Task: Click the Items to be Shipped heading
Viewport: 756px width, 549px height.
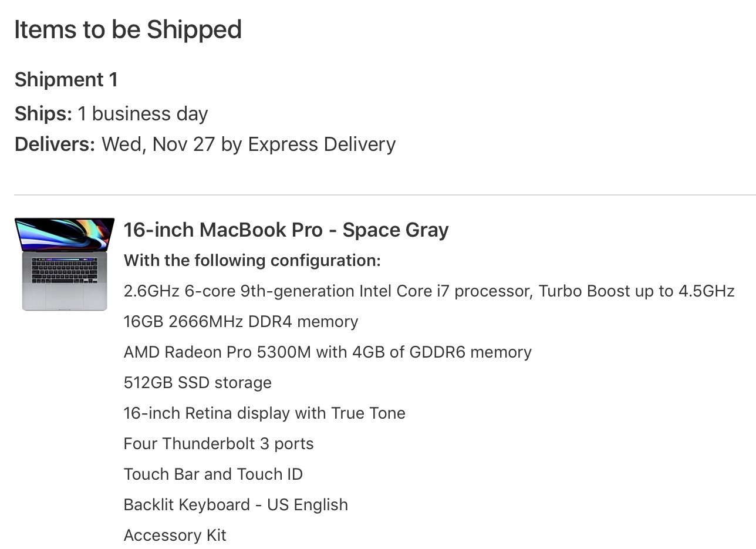Action: [x=128, y=29]
